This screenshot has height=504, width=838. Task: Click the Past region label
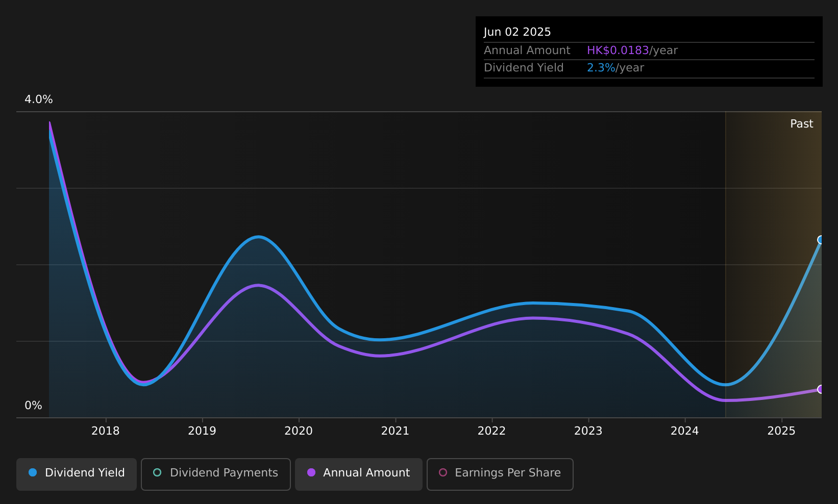coord(802,124)
